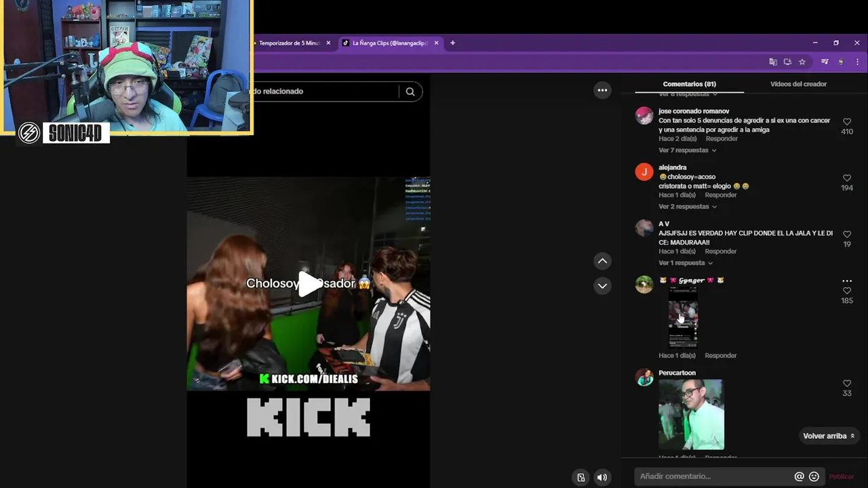This screenshot has height=488, width=868.
Task: Open more options on Gynger's comment
Action: (847, 281)
